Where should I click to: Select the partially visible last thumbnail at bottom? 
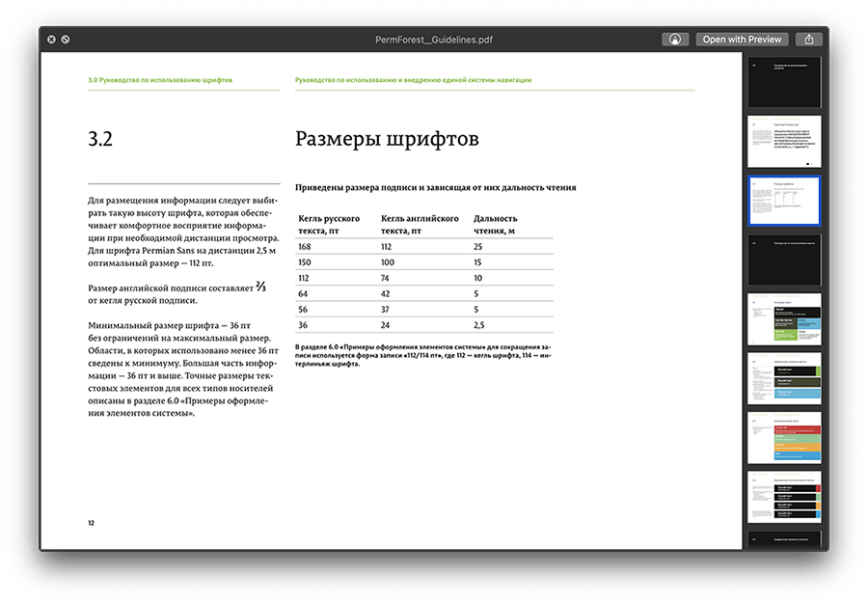tap(784, 539)
